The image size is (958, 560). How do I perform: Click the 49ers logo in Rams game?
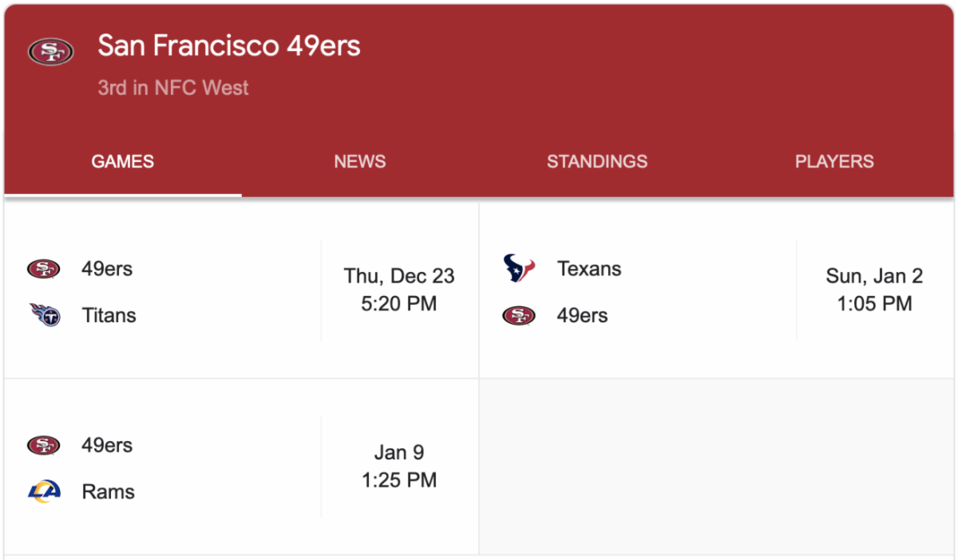click(x=44, y=445)
